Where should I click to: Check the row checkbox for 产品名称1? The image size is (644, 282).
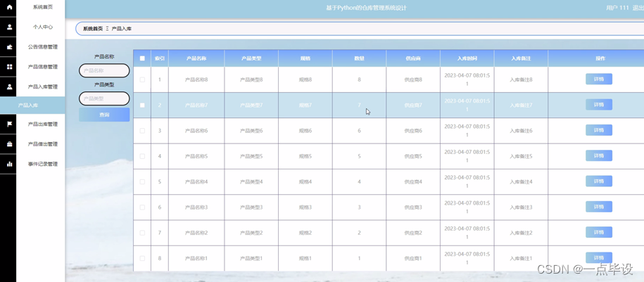point(142,258)
